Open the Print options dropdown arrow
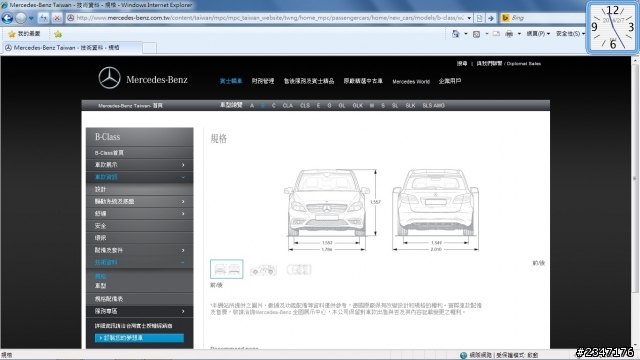 point(519,34)
